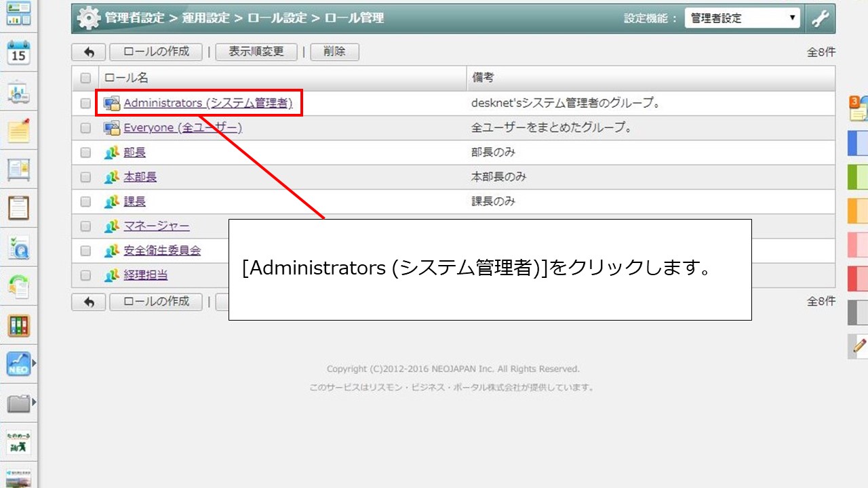
Task: Click the bottom ロールの作成 button
Action: tap(156, 302)
